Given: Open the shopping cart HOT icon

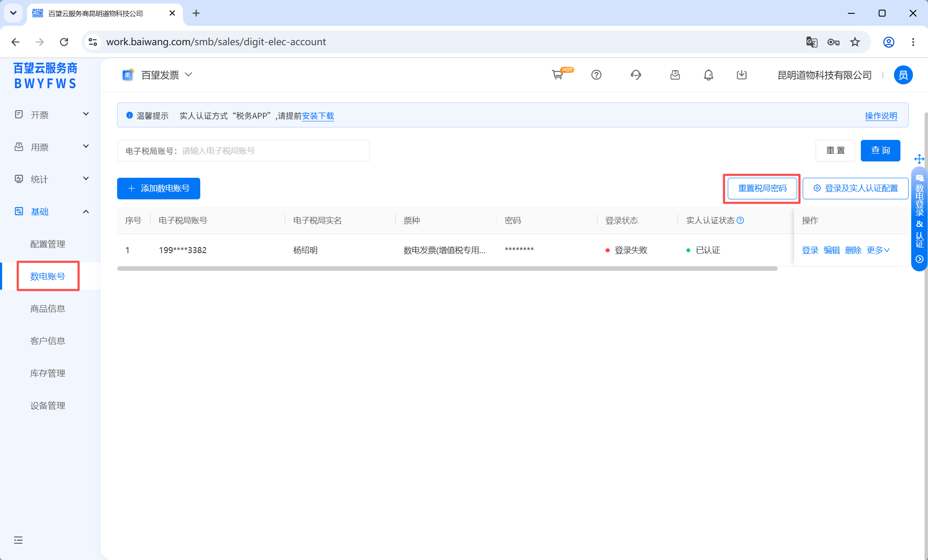Looking at the screenshot, I should click(x=558, y=75).
